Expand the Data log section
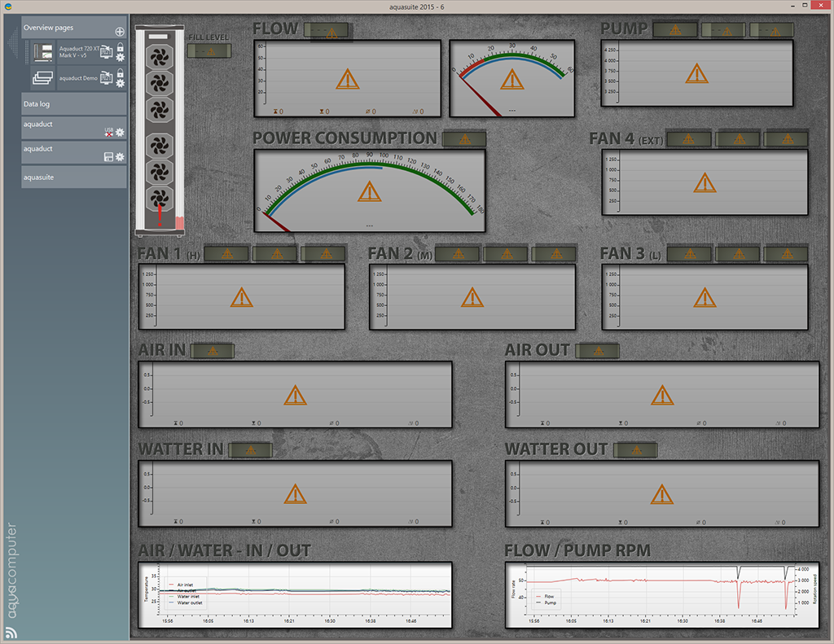The image size is (834, 644). coord(73,104)
